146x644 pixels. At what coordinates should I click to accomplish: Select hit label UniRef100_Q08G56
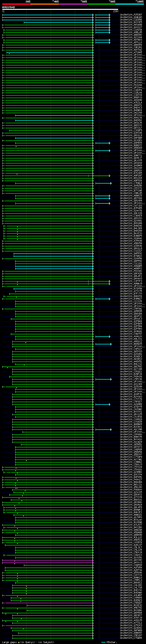[x=131, y=186]
